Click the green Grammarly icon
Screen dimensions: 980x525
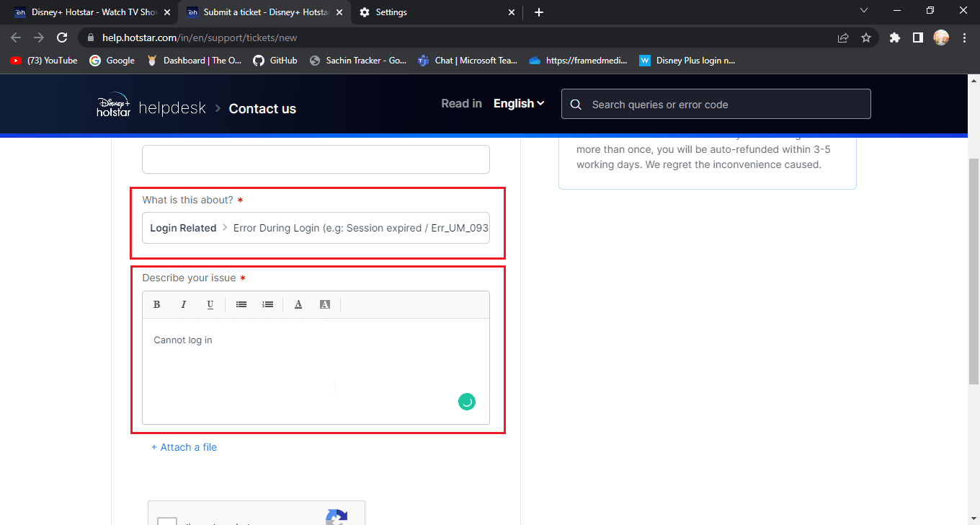[x=467, y=402]
